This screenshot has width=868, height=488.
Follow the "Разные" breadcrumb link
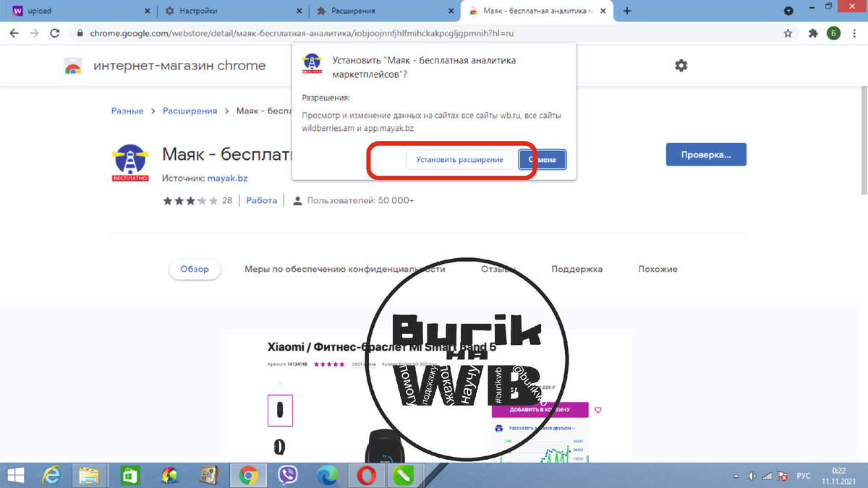[127, 111]
